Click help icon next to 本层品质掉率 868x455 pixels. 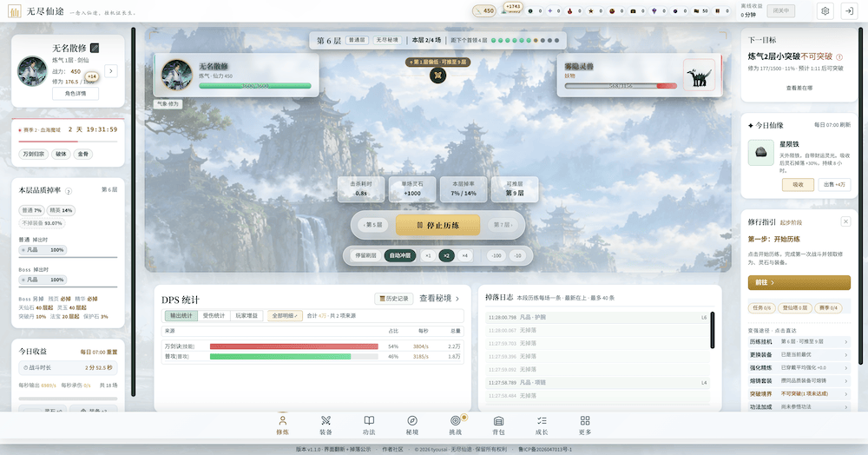(x=69, y=191)
